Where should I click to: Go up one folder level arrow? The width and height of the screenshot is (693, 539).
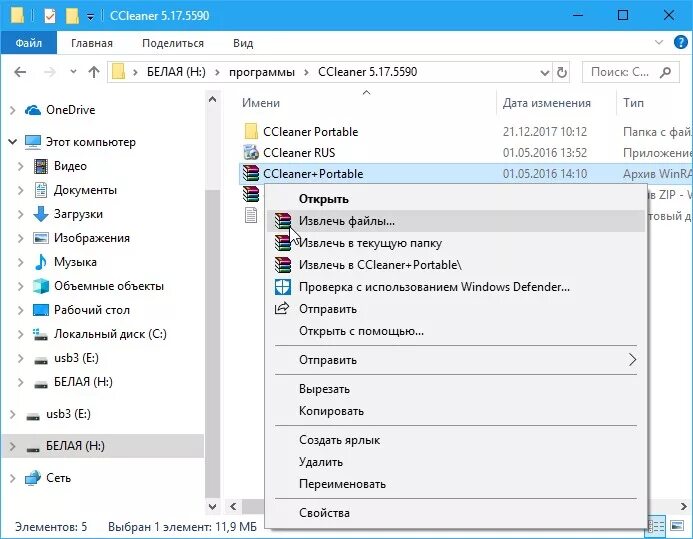94,72
